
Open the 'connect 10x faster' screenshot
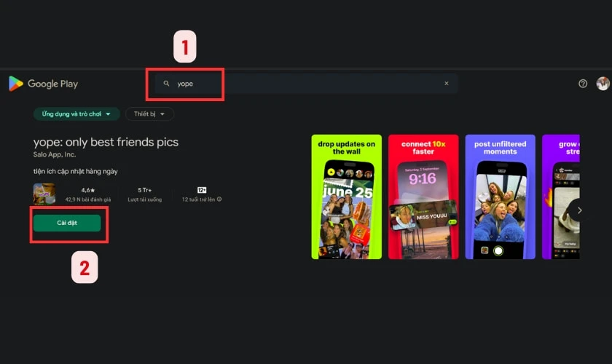click(x=423, y=197)
